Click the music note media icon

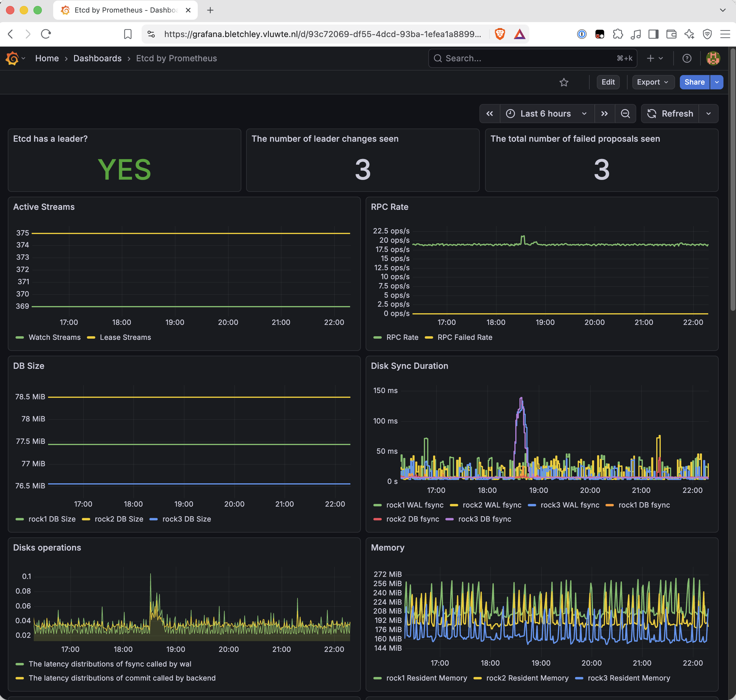[x=636, y=34]
